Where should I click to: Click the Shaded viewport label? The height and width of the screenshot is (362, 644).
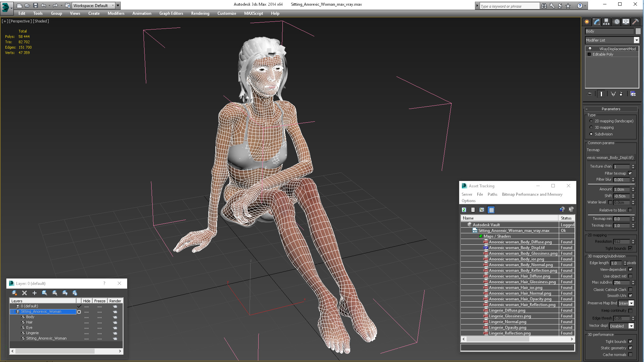41,21
